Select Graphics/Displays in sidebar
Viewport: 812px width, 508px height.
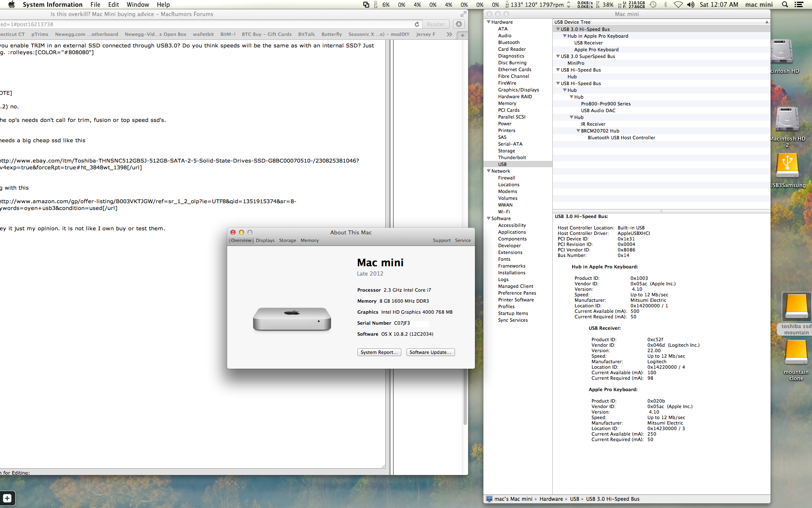518,90
